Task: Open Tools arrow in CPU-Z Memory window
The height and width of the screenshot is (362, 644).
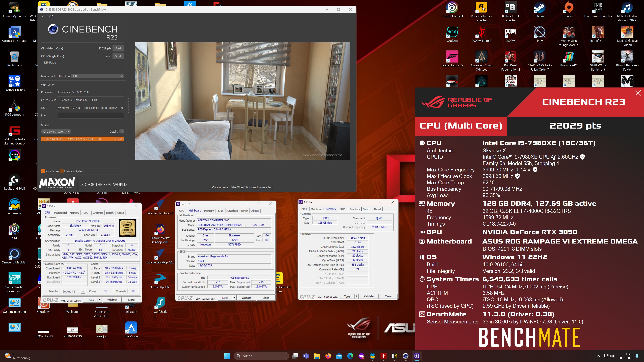Action: (x=356, y=296)
